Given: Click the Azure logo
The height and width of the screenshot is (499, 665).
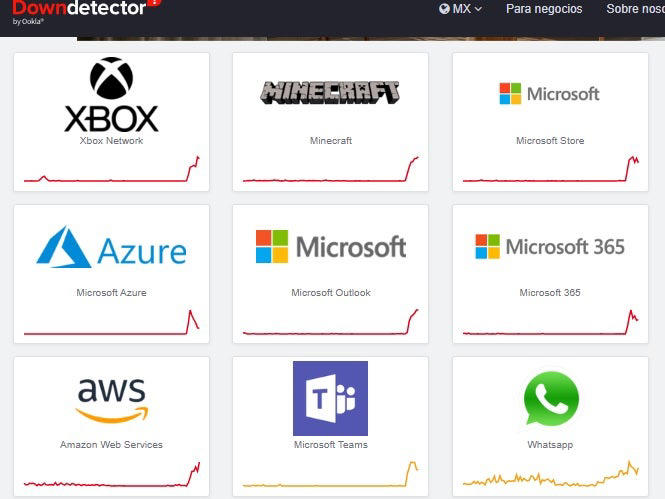Looking at the screenshot, I should click(x=112, y=247).
